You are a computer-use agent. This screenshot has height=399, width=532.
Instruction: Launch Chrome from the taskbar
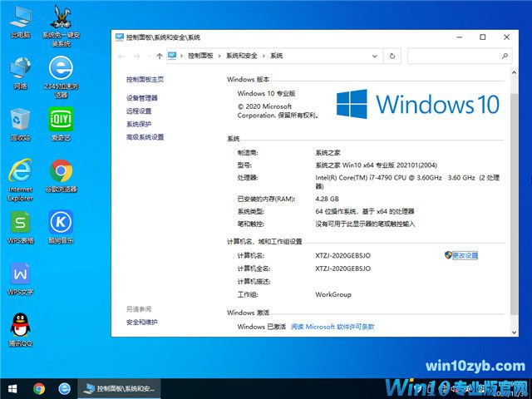(39, 389)
